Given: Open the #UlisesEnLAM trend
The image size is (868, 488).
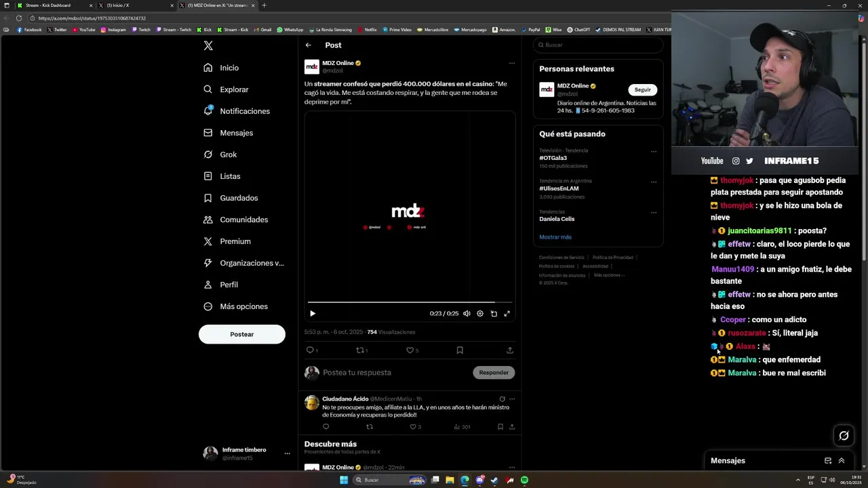Looking at the screenshot, I should 559,188.
